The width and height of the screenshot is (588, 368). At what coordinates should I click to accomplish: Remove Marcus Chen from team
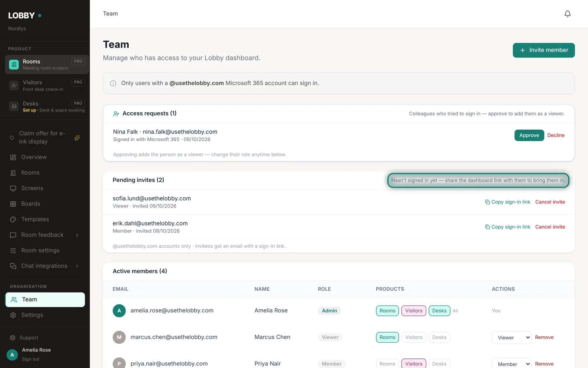pyautogui.click(x=544, y=337)
